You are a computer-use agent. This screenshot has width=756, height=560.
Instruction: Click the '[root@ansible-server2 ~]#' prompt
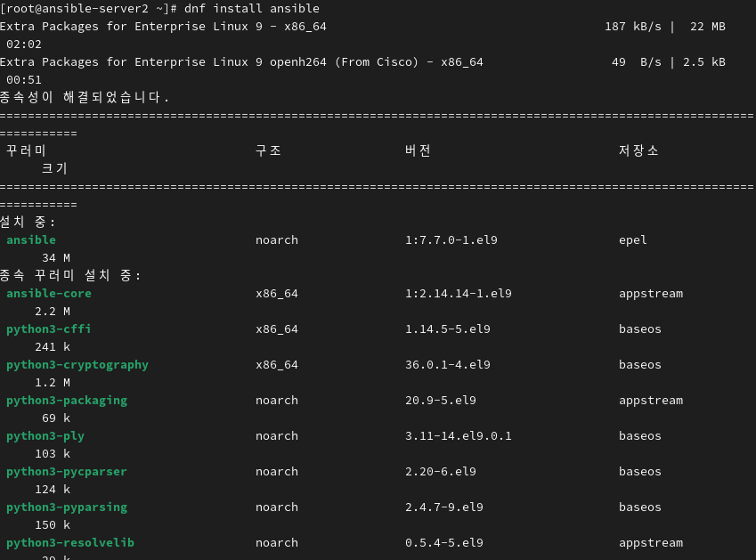pyautogui.click(x=89, y=9)
